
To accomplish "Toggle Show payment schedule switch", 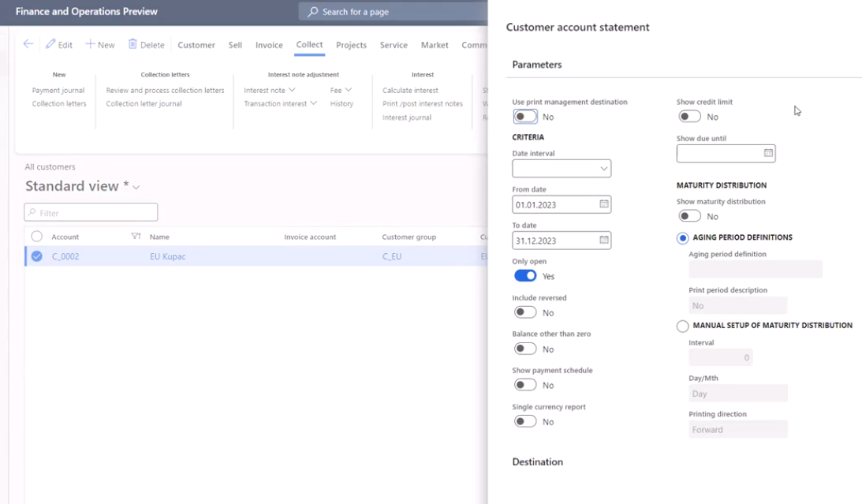I will [x=525, y=385].
